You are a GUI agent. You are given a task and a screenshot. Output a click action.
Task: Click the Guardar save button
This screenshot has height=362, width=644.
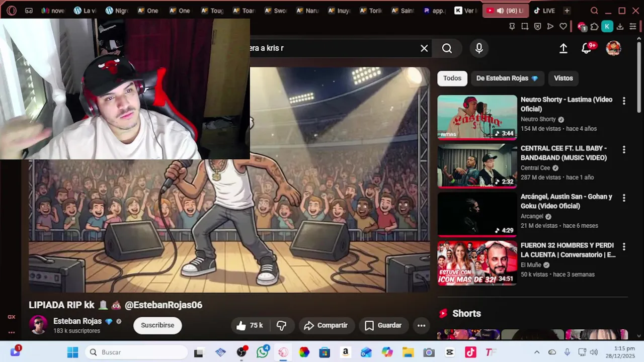pos(383,326)
